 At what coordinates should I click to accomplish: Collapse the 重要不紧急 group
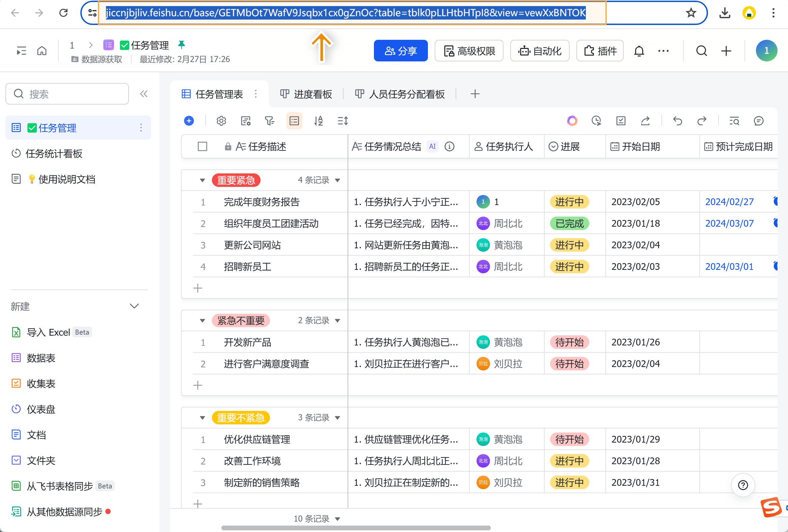click(202, 418)
